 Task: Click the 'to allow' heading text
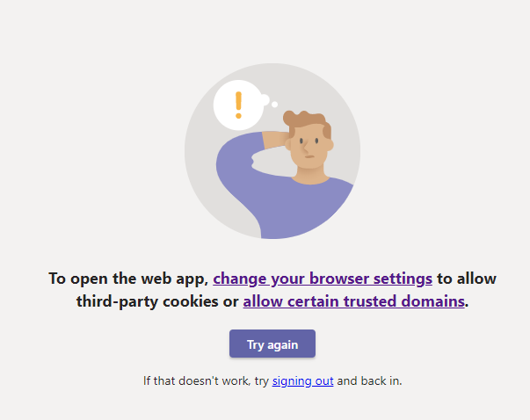point(467,279)
